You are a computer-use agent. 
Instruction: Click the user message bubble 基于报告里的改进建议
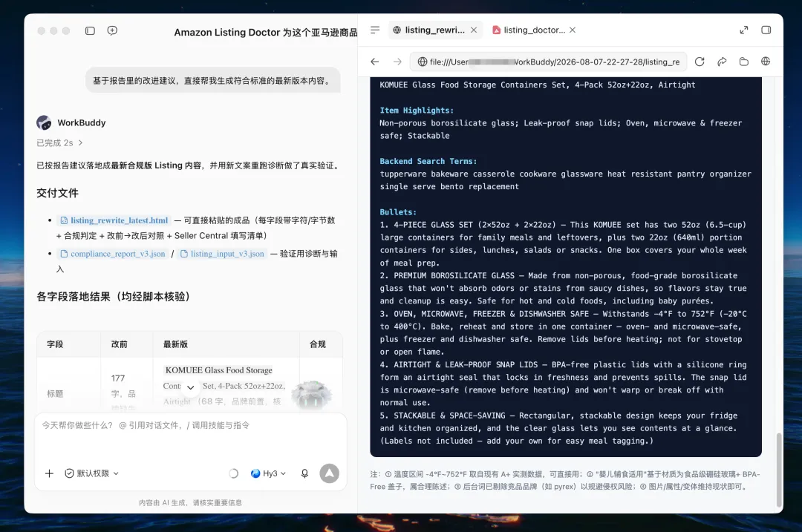[213, 81]
